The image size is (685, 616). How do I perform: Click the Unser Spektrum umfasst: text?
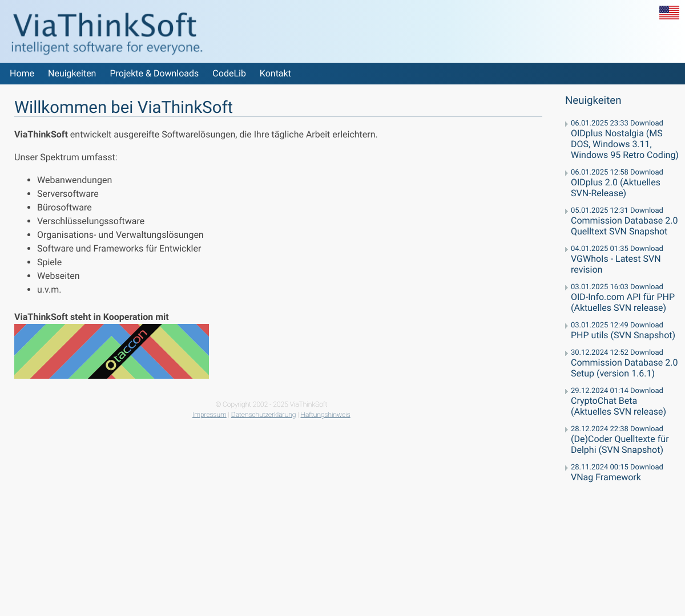[66, 157]
